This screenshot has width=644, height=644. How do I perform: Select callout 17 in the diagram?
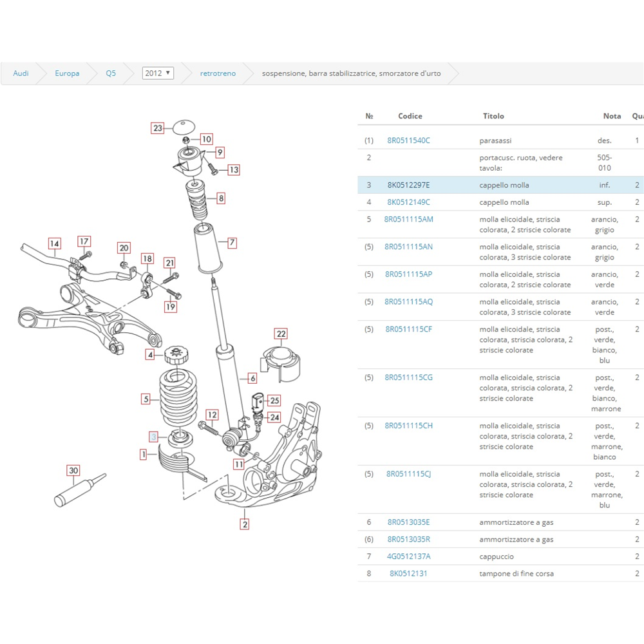[x=84, y=241]
